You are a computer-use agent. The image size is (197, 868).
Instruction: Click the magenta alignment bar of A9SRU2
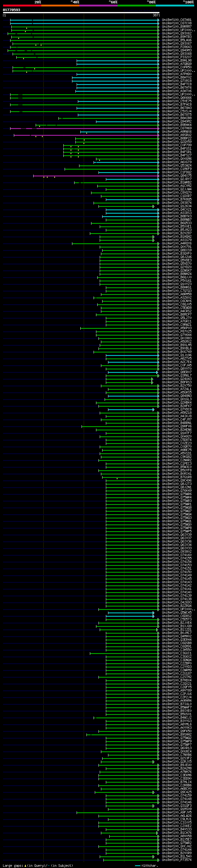click(86, 135)
